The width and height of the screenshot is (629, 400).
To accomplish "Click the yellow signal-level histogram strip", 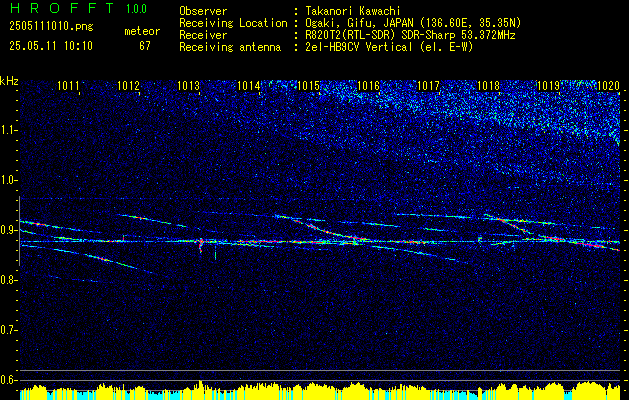I will point(320,391).
